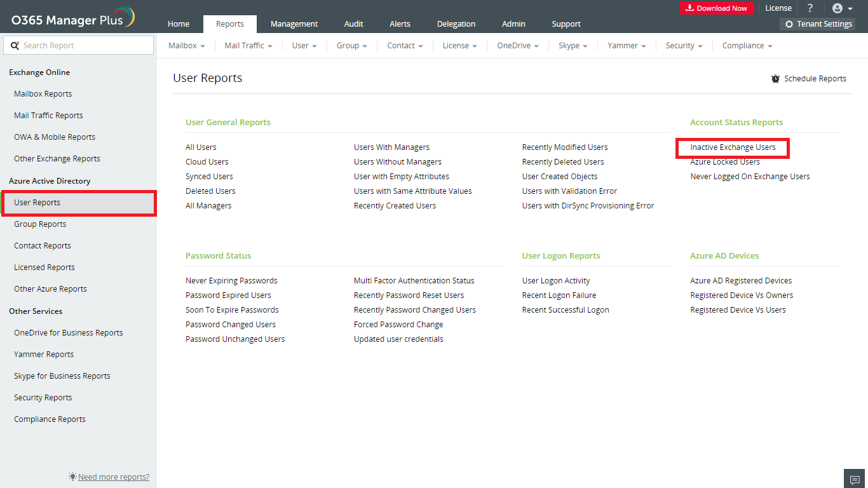Switch to the Home tab
This screenshot has width=868, height=488.
(x=179, y=24)
